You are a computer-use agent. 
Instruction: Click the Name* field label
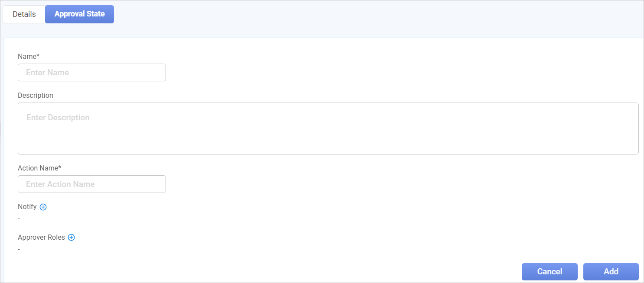(29, 56)
